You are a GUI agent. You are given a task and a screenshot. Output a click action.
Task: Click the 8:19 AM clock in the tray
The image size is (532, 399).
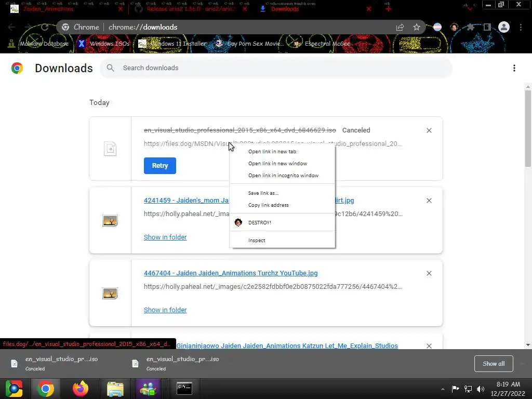(x=508, y=384)
